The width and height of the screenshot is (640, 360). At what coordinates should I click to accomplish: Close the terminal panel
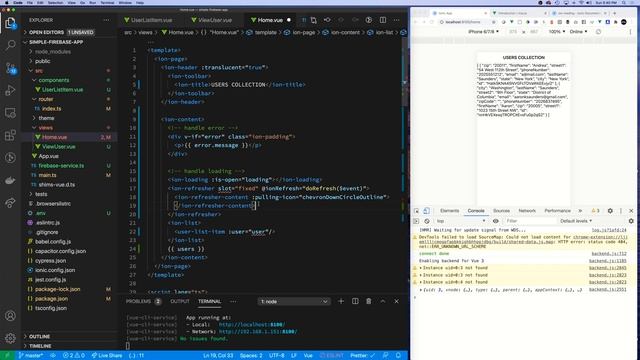(396, 301)
